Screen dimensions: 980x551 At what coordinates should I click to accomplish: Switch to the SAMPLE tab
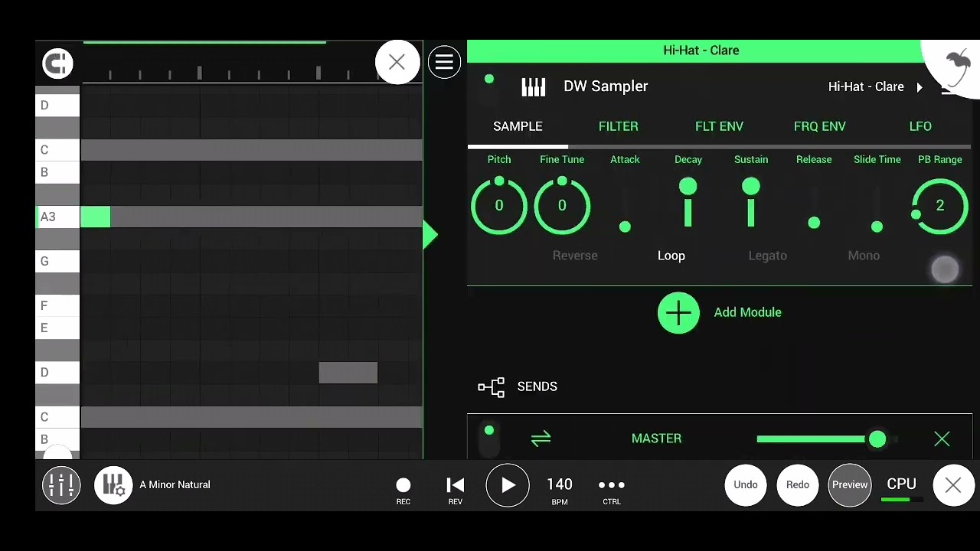[x=518, y=126]
